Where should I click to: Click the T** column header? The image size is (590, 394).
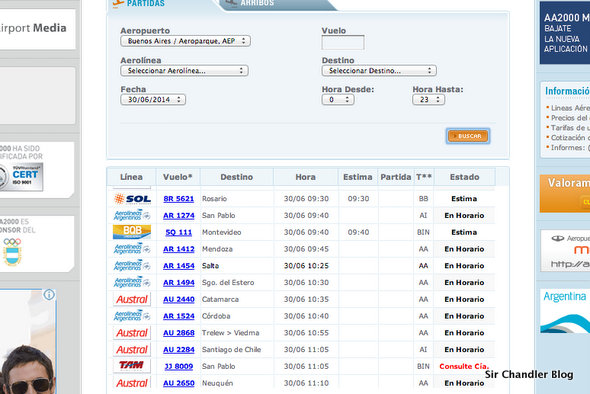pyautogui.click(x=424, y=177)
